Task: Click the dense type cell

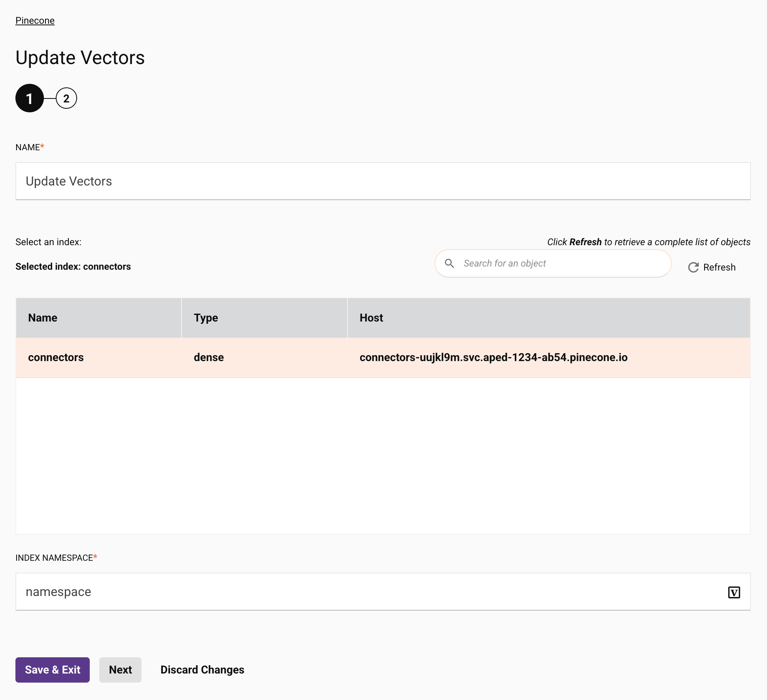Action: click(x=264, y=358)
